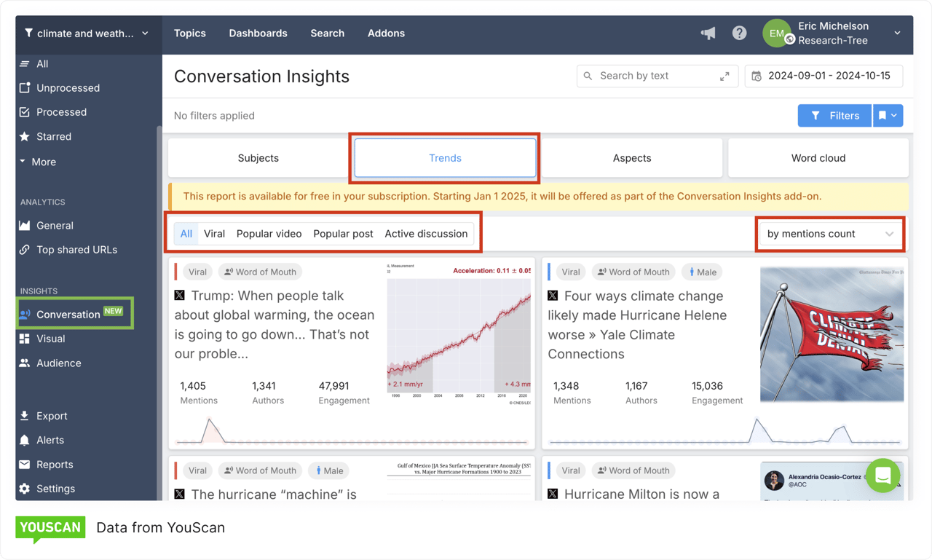
Task: Open the 'by mentions count' sort dropdown
Action: tap(830, 234)
